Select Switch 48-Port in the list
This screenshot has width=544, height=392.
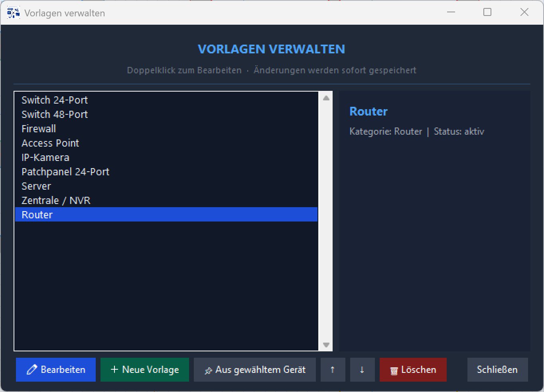[166, 114]
